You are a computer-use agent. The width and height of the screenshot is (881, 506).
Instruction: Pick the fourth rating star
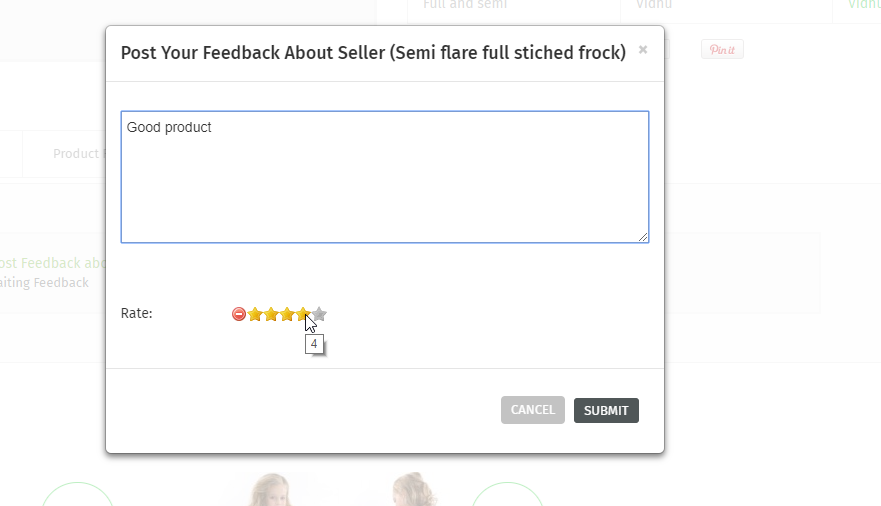point(303,314)
